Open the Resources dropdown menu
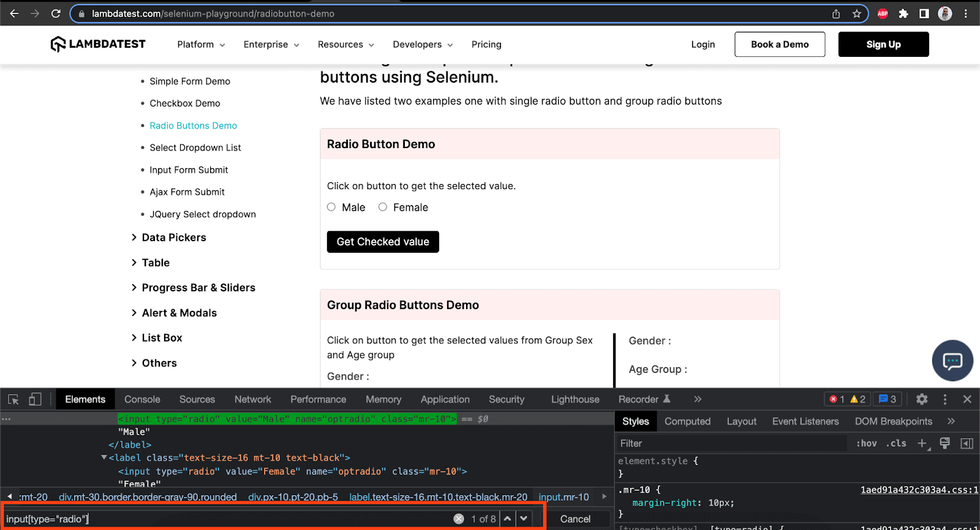 click(346, 44)
